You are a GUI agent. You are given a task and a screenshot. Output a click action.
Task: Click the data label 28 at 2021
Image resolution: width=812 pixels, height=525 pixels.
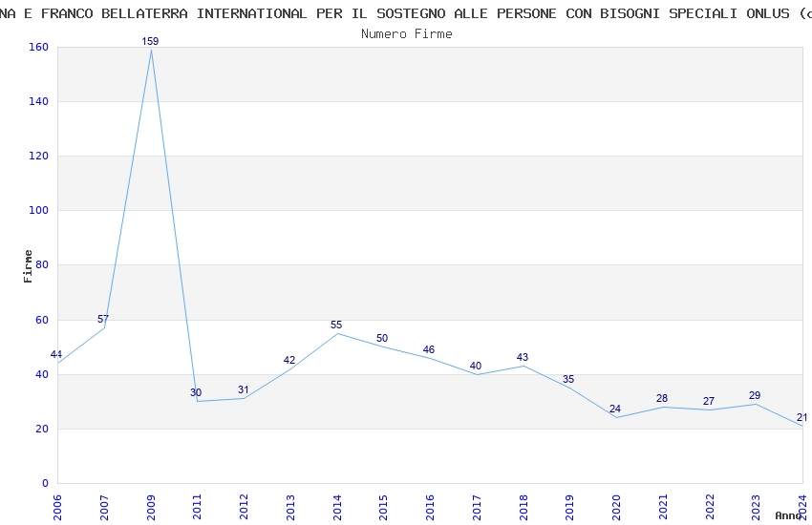pos(662,398)
